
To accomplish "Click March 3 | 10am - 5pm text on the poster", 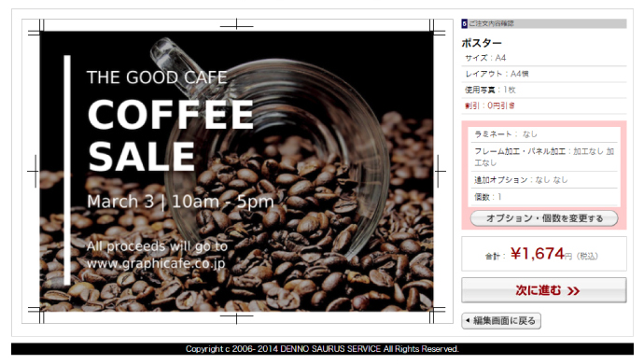I will tap(180, 202).
